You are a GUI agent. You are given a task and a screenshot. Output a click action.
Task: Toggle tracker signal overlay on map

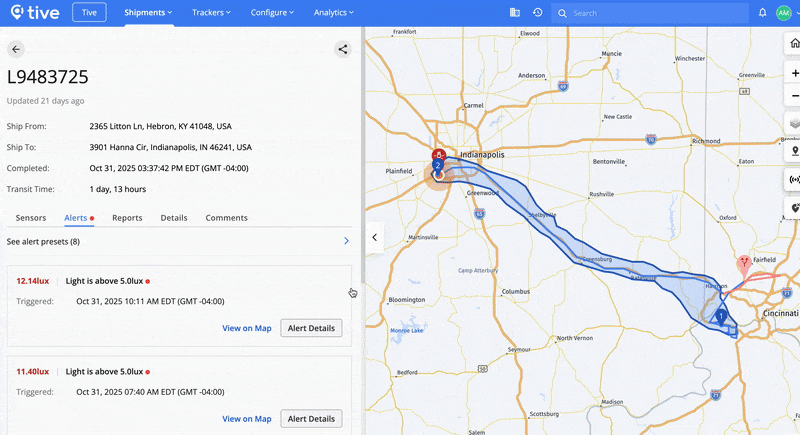794,180
